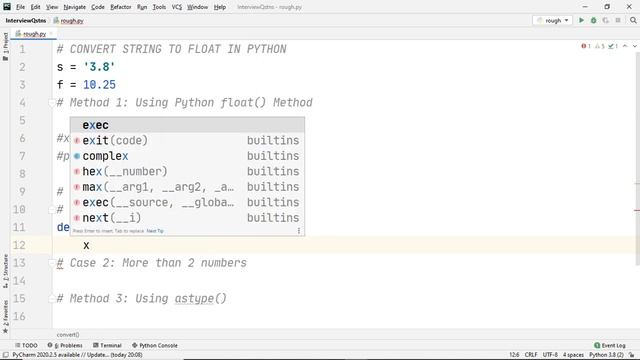Open the Code menu

coord(98,7)
